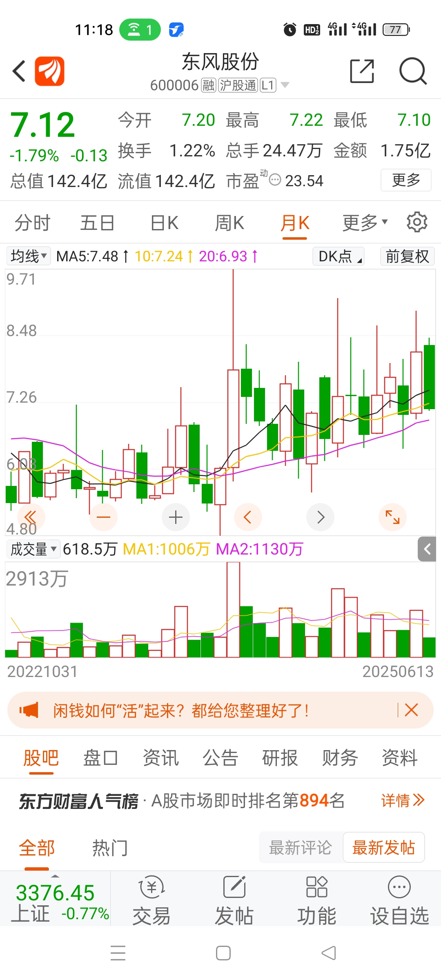Tap the megaphone announcement icon
Screen dimensions: 441x980
(29, 710)
